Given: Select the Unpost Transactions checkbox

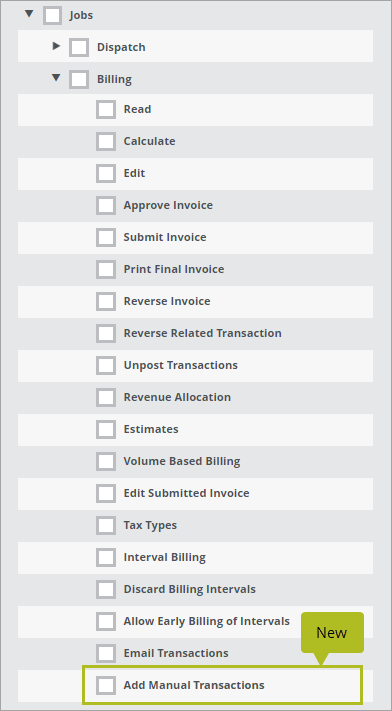Looking at the screenshot, I should 106,365.
